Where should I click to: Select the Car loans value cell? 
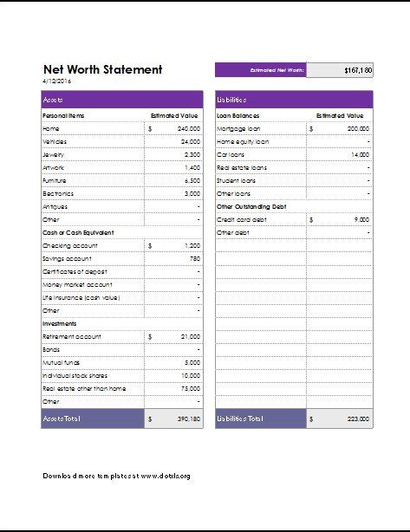pyautogui.click(x=339, y=155)
